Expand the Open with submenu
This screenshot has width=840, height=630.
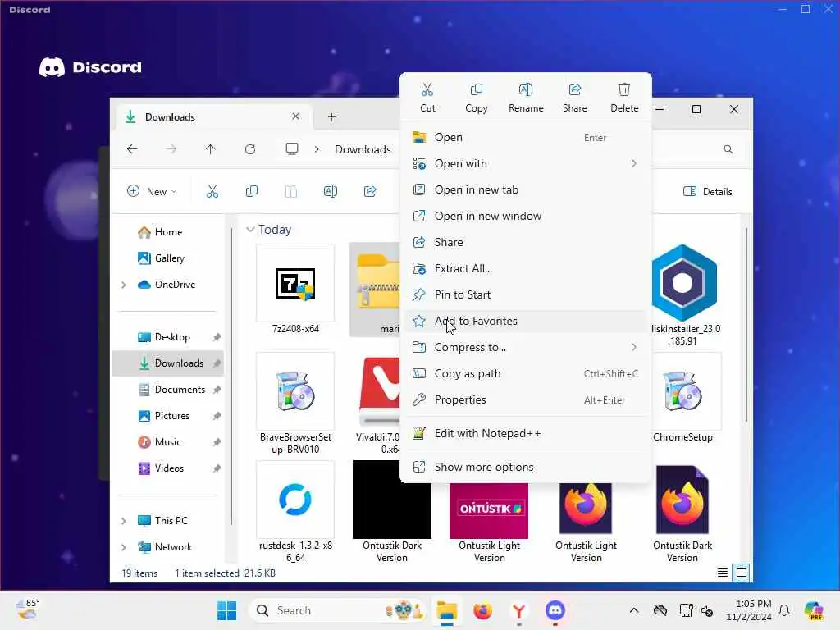coord(526,163)
